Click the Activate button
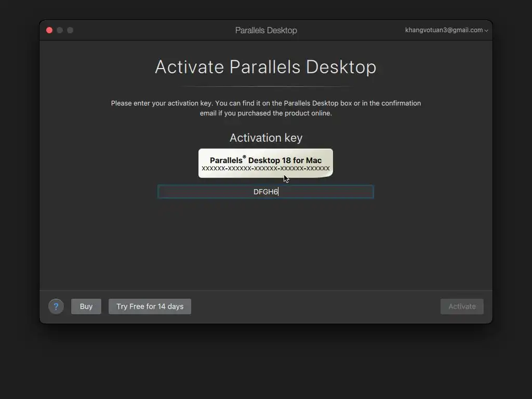532x399 pixels. click(462, 307)
